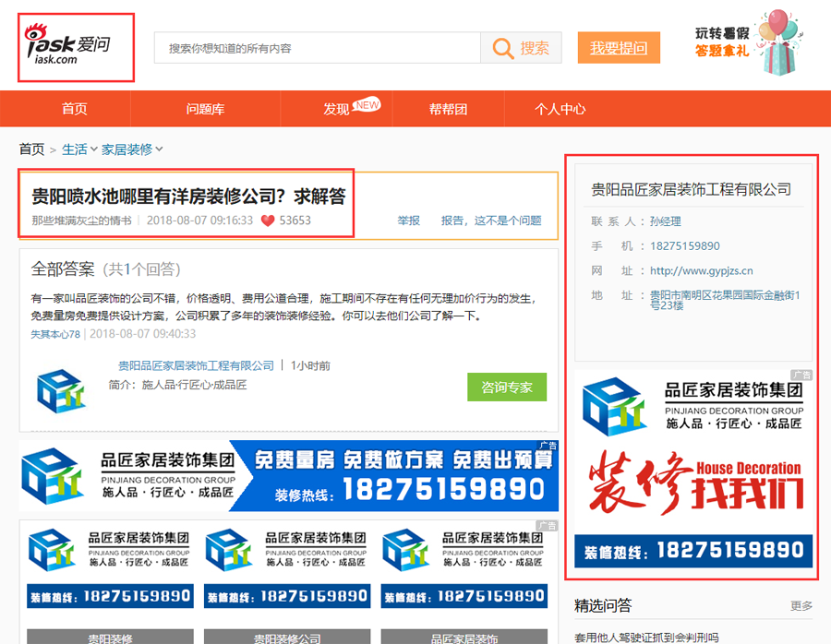
Task: Click answerer name 失其本心78
Action: coord(55,334)
